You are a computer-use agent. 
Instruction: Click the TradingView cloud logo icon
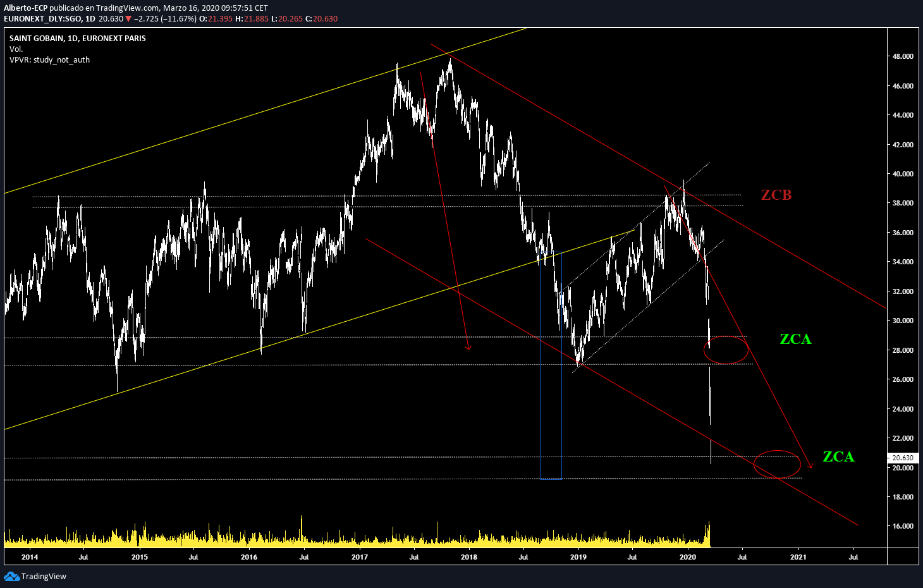11,576
